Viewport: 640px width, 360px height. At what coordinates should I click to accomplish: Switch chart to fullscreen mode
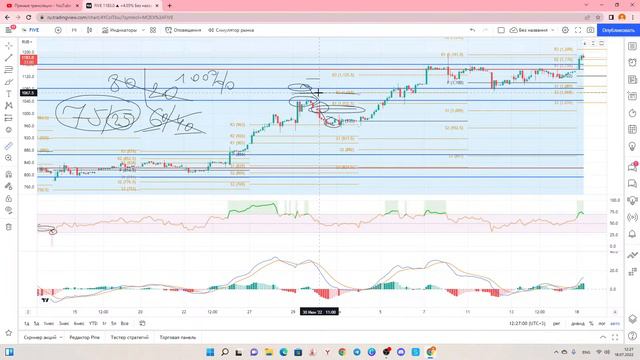[x=578, y=30]
